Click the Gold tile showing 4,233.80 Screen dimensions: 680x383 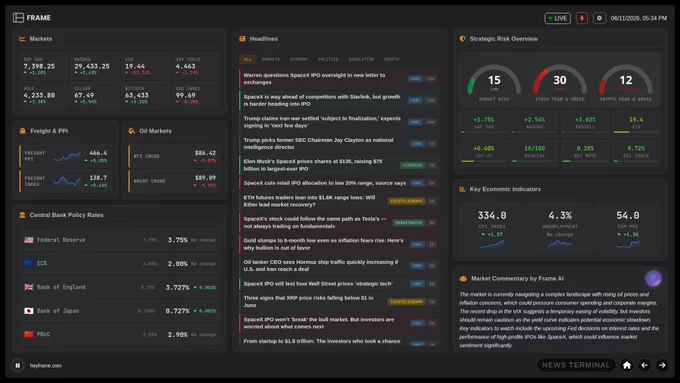pos(43,95)
